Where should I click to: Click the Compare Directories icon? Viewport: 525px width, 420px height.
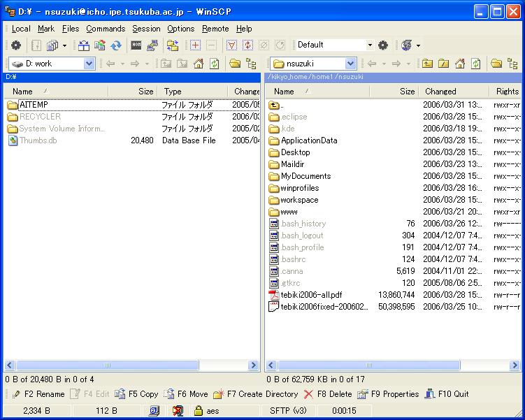coord(84,45)
